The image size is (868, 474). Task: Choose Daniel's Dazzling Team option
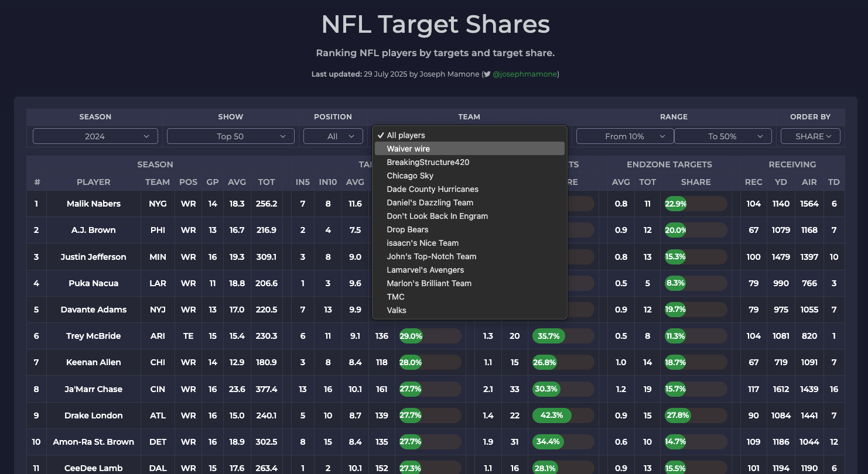click(x=470, y=202)
